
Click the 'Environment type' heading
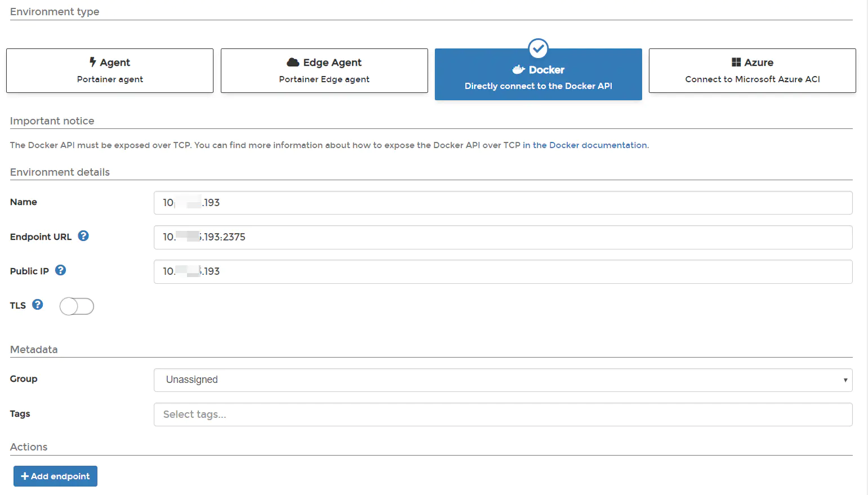[x=55, y=12]
